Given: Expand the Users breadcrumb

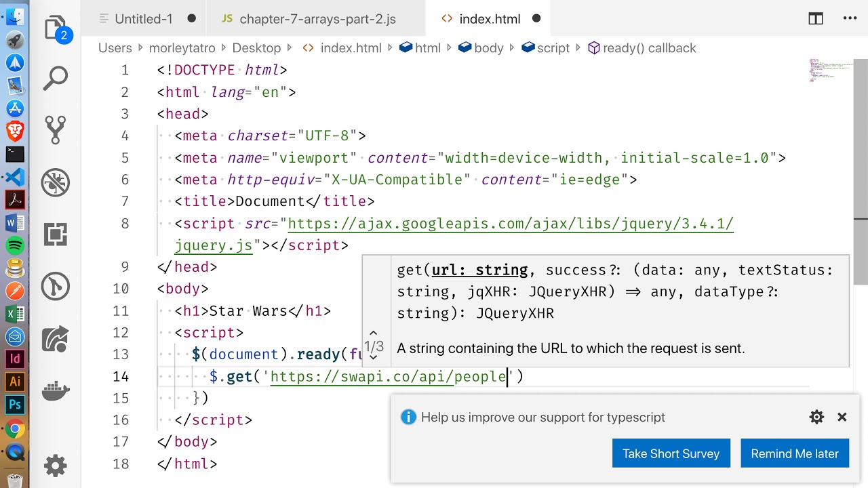Looking at the screenshot, I should [x=115, y=48].
